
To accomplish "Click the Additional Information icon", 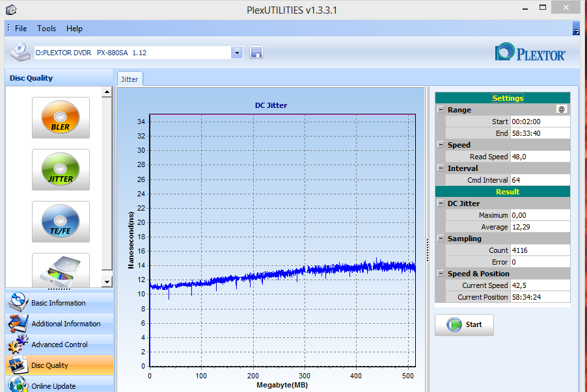I will pos(18,323).
